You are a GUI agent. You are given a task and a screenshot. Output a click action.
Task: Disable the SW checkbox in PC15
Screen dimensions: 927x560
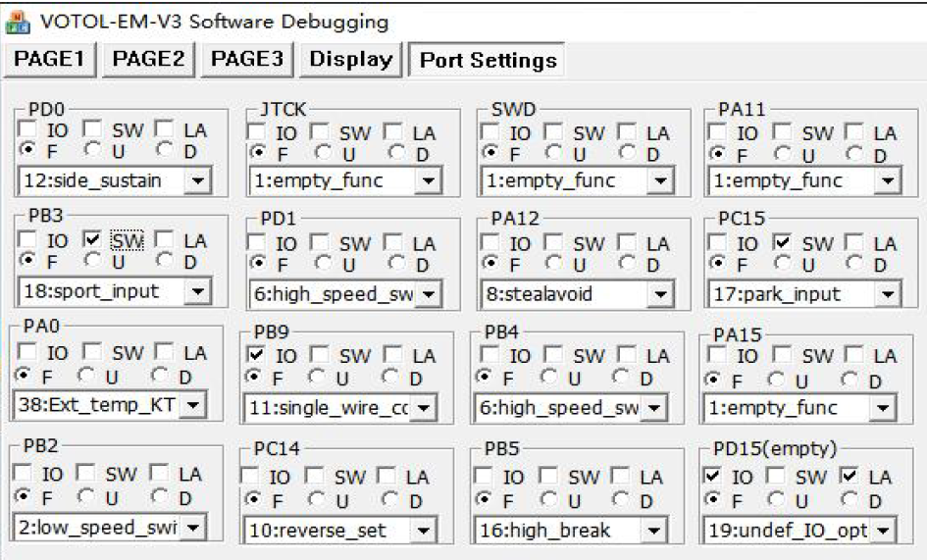point(783,241)
